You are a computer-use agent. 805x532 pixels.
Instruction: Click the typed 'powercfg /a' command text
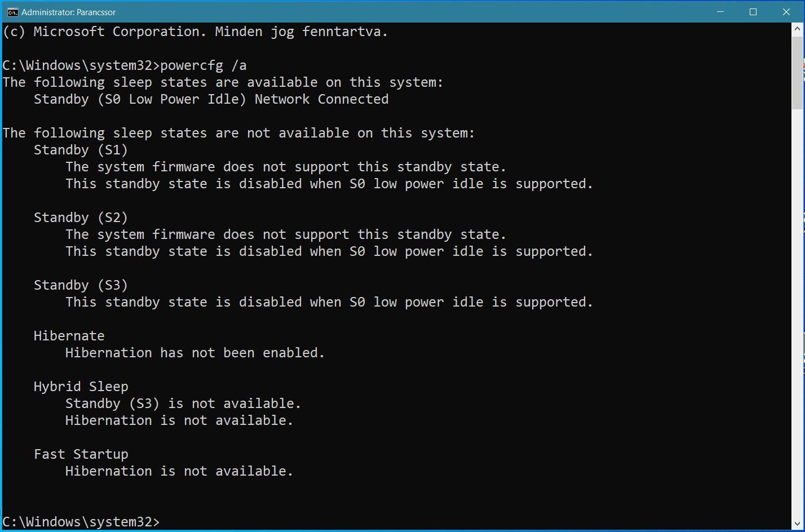pos(204,65)
